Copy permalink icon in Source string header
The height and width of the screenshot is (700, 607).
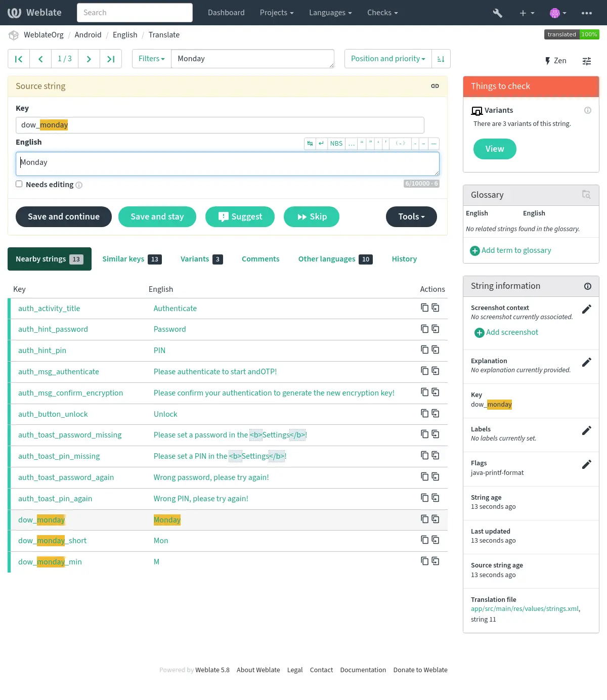(x=435, y=86)
